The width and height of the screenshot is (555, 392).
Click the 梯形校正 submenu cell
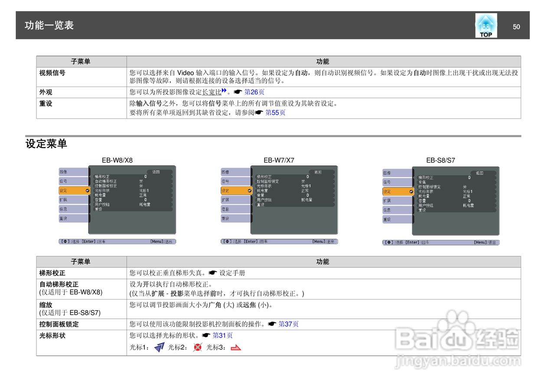[82, 273]
